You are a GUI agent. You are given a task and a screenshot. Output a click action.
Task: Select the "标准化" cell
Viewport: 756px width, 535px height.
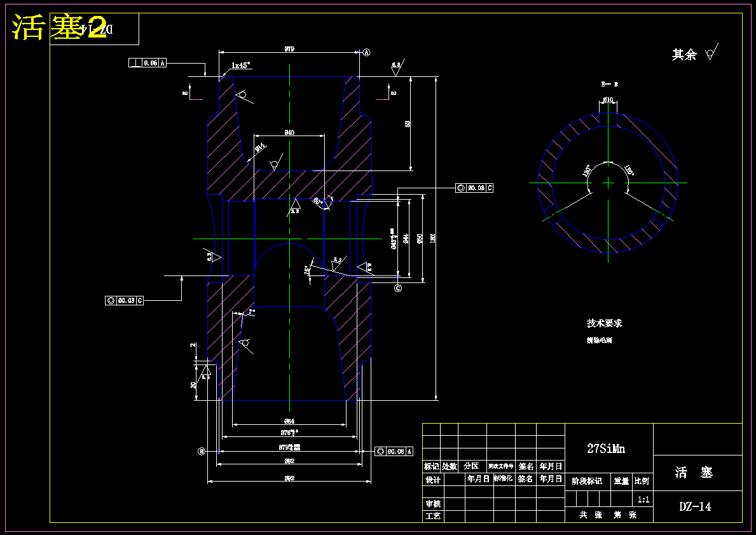(x=503, y=478)
